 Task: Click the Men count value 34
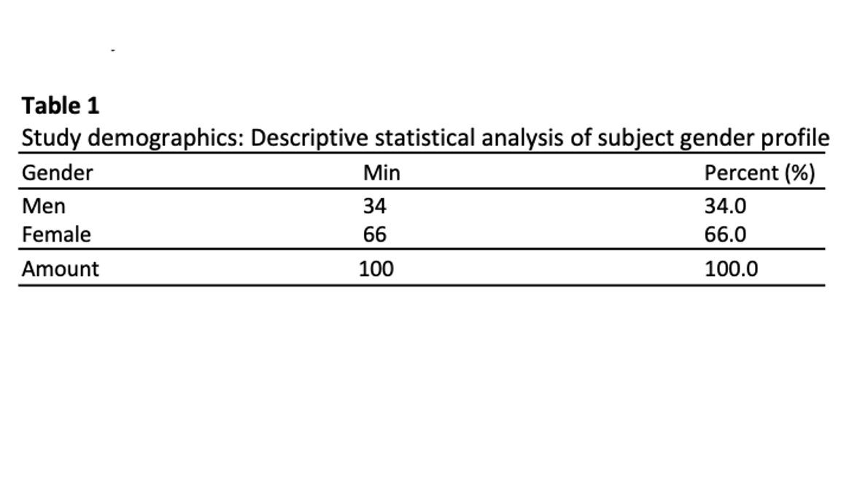click(x=374, y=207)
